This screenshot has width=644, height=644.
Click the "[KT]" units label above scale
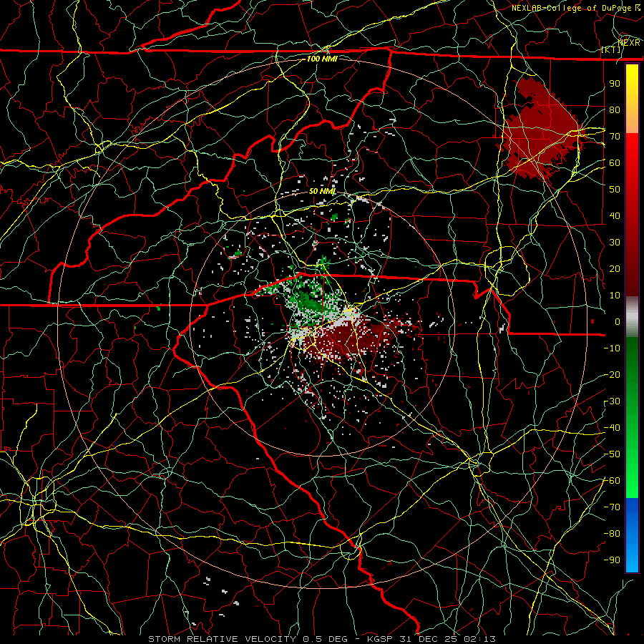(x=611, y=49)
